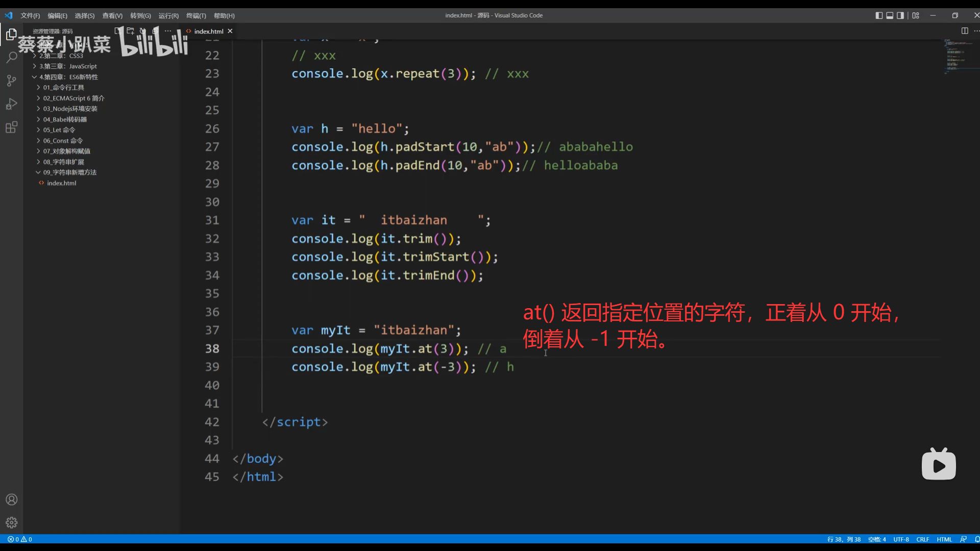Open the 运行(R) menu
The width and height of the screenshot is (980, 551).
168,16
